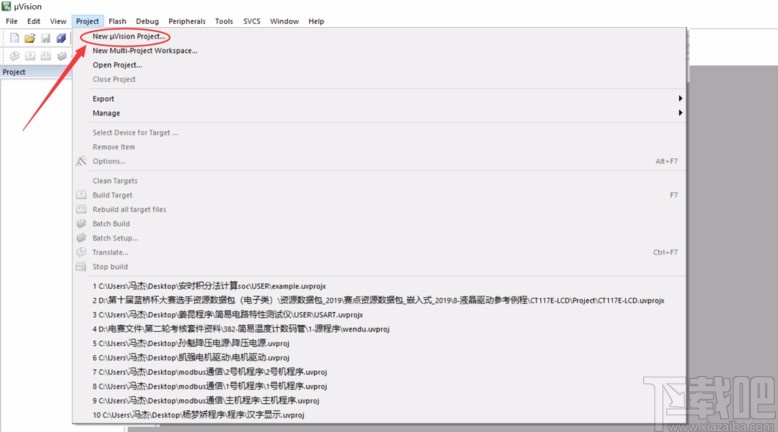
Task: Open recent project 8, 1号机程序.uvproj
Action: tap(380, 386)
